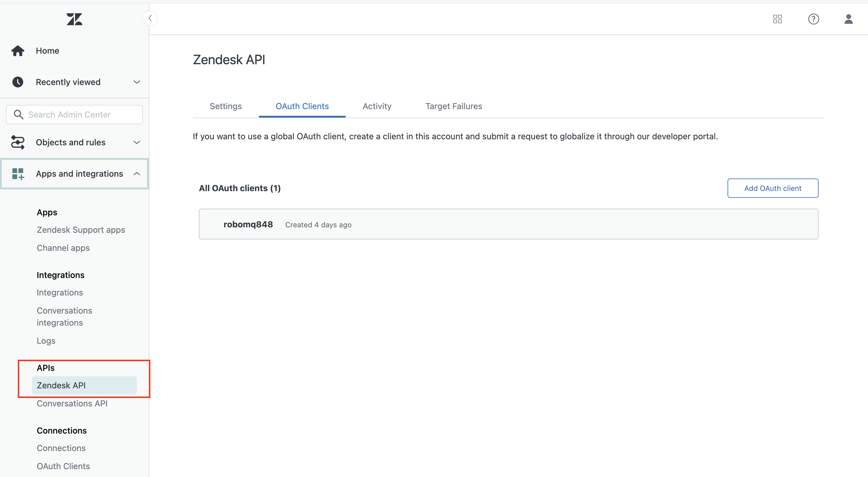Click the Add OAuth client button
Screen dimensions: 868x477
click(773, 188)
